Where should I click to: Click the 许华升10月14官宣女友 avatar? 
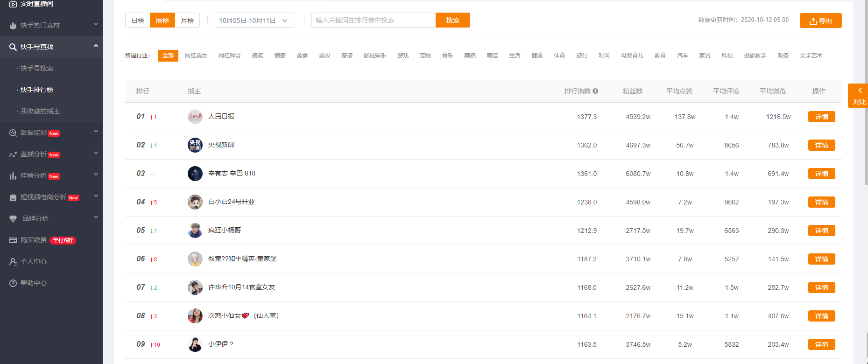pos(195,287)
